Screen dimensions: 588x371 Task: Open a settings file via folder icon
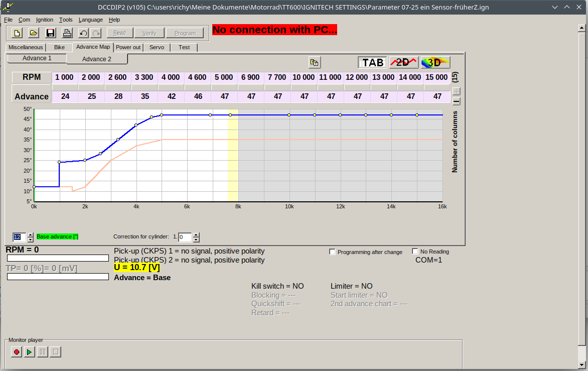tap(33, 33)
